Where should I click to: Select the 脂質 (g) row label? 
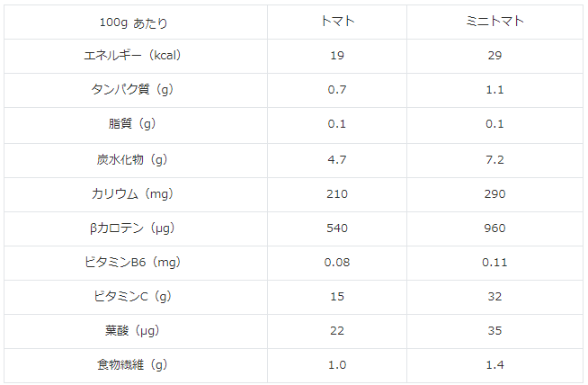(x=136, y=124)
